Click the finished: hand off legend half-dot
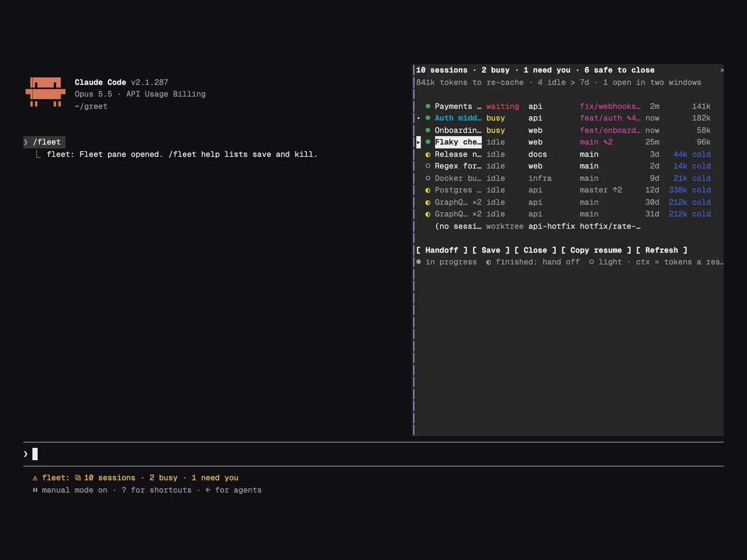This screenshot has width=747, height=560. click(488, 262)
